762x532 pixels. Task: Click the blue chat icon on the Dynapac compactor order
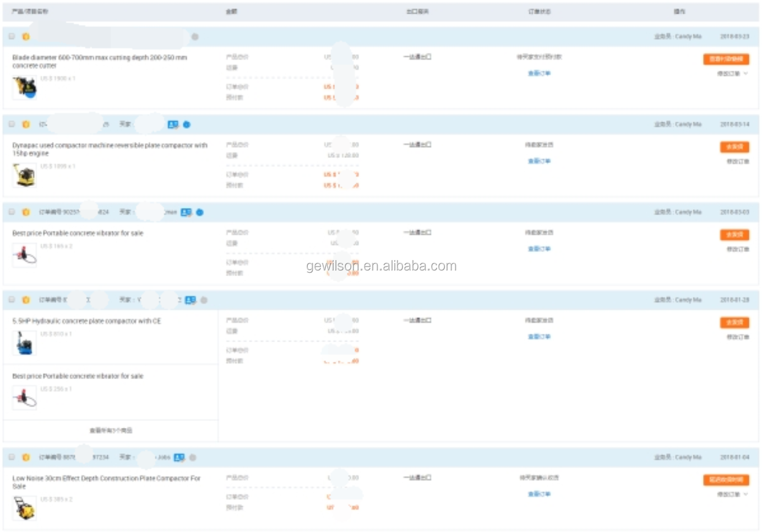coord(187,125)
